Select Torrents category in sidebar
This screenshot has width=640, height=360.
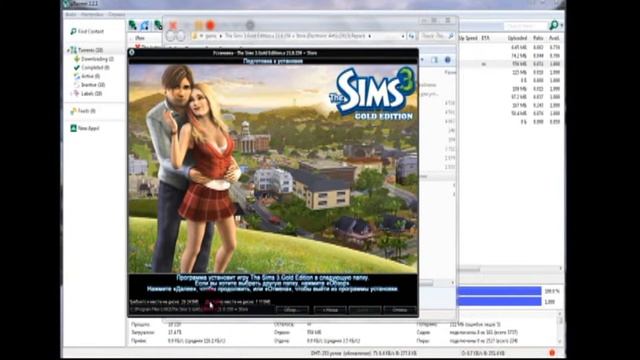tap(86, 50)
